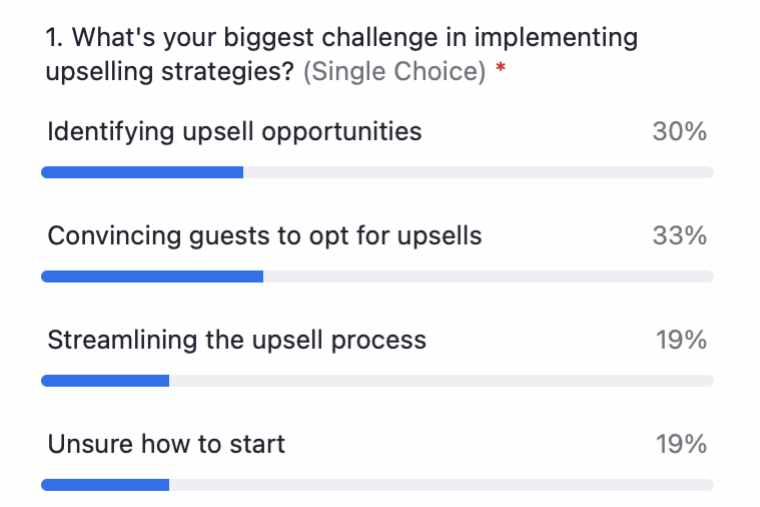
Task: Click the poll question text about upselling challenges
Action: (x=342, y=54)
